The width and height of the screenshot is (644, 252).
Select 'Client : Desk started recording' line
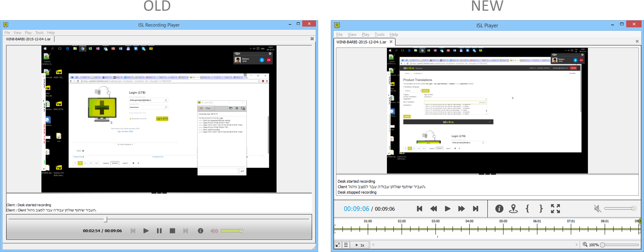coord(29,205)
